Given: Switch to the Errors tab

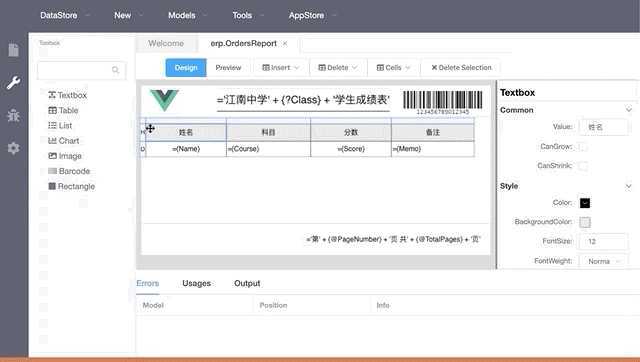Looking at the screenshot, I should pos(148,284).
